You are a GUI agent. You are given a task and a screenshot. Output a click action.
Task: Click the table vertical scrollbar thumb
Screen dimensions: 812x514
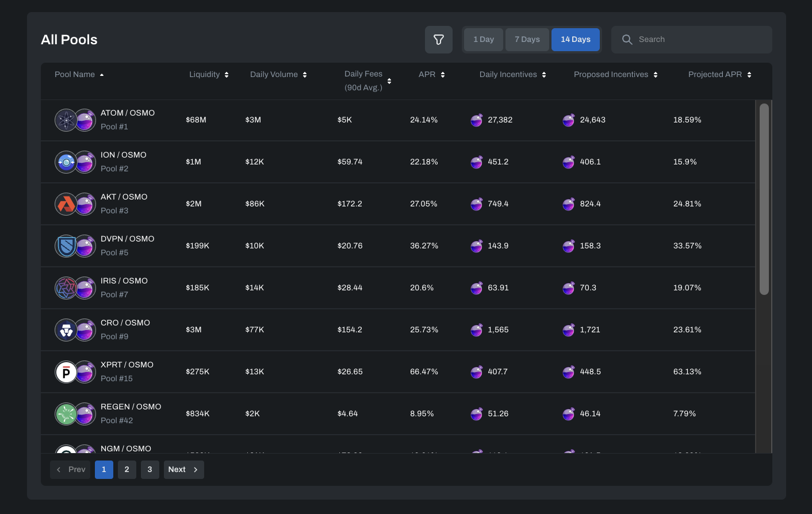(764, 199)
